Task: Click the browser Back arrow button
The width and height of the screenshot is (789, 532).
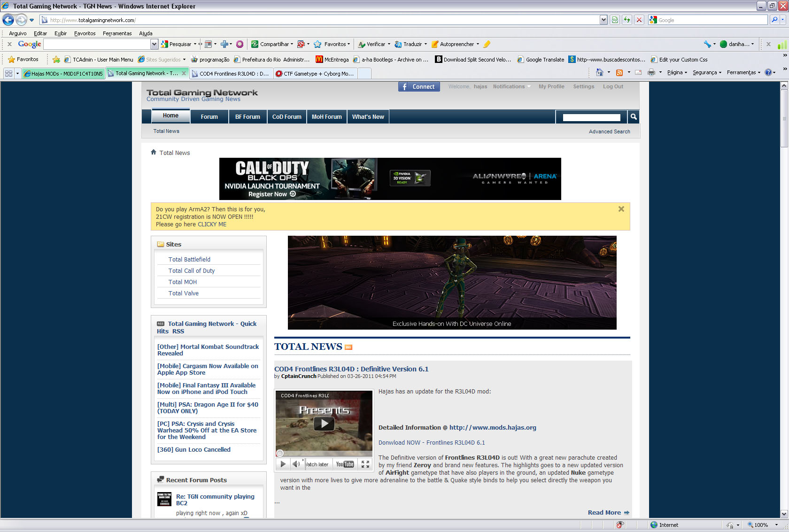Action: click(8, 20)
